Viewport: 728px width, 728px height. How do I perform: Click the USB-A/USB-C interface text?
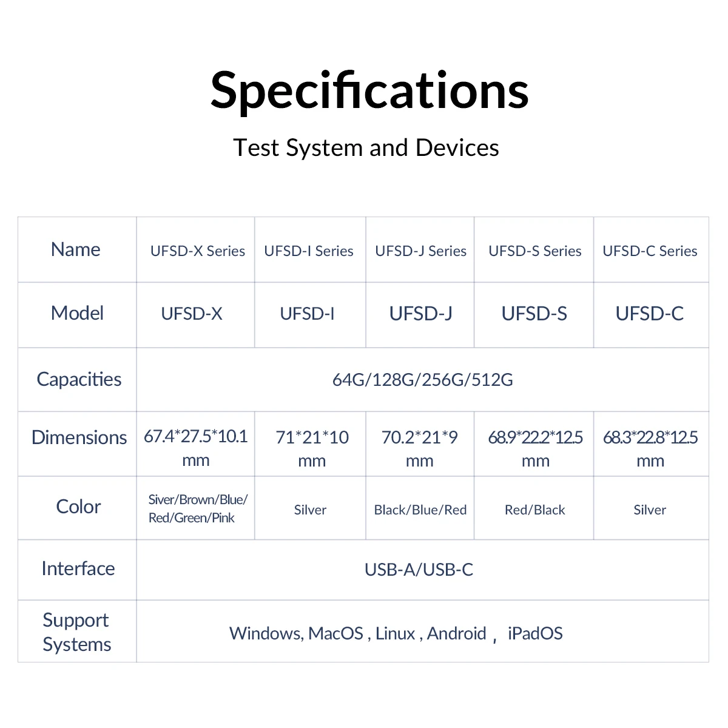419,570
